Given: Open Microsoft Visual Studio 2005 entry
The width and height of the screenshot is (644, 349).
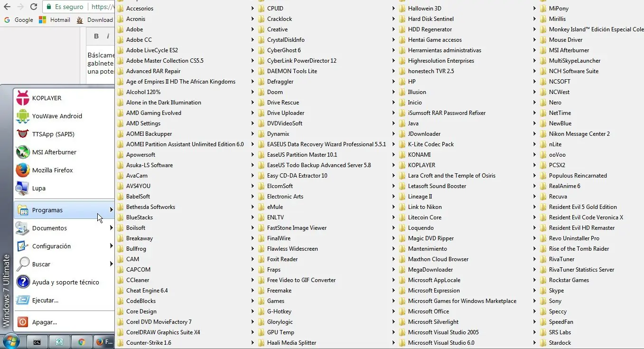Looking at the screenshot, I should point(467,332).
